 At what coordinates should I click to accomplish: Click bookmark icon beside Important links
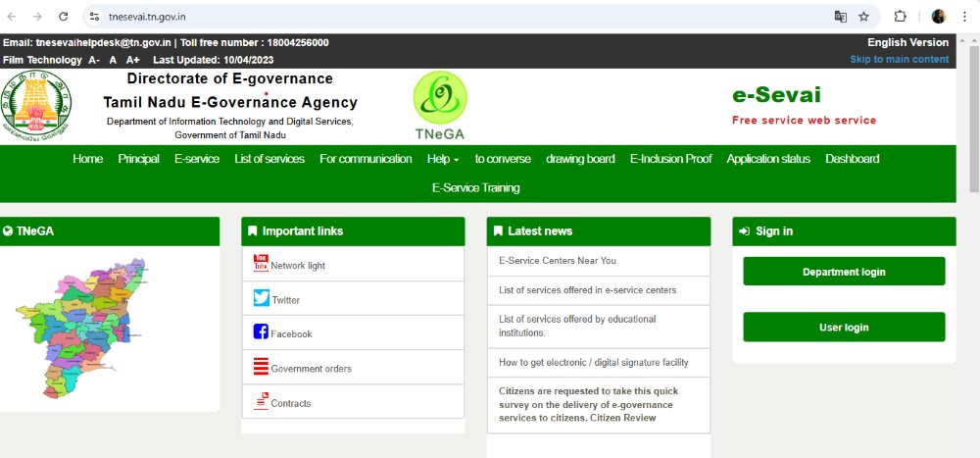[253, 231]
